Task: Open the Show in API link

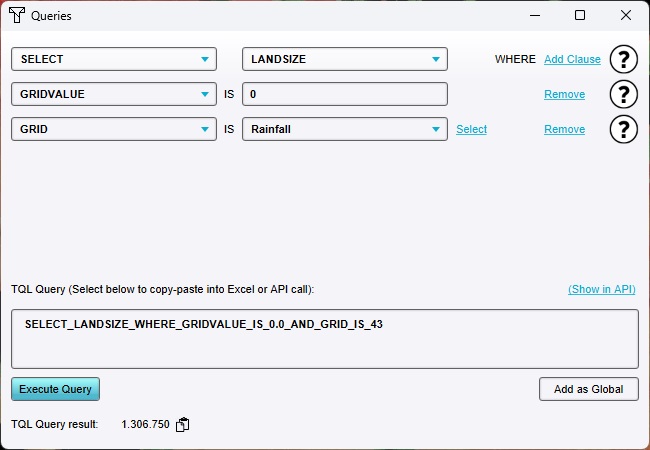Action: tap(601, 289)
